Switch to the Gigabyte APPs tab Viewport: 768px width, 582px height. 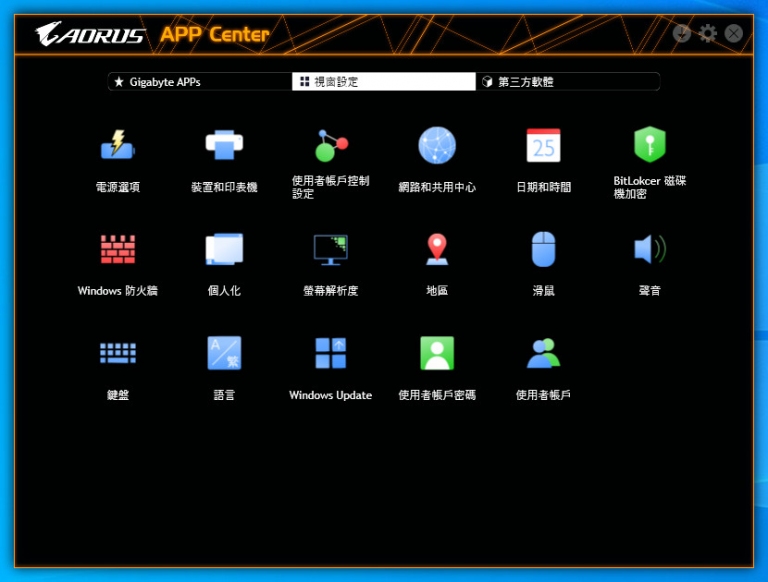(x=200, y=82)
